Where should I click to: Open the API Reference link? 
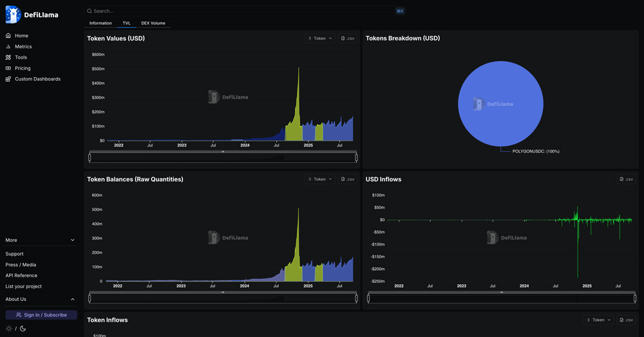21,275
